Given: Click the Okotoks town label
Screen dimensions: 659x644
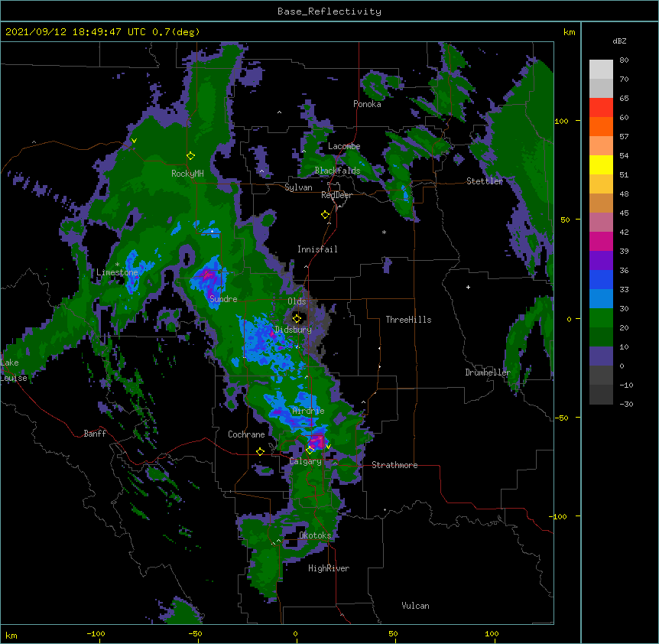Looking at the screenshot, I should point(315,535).
